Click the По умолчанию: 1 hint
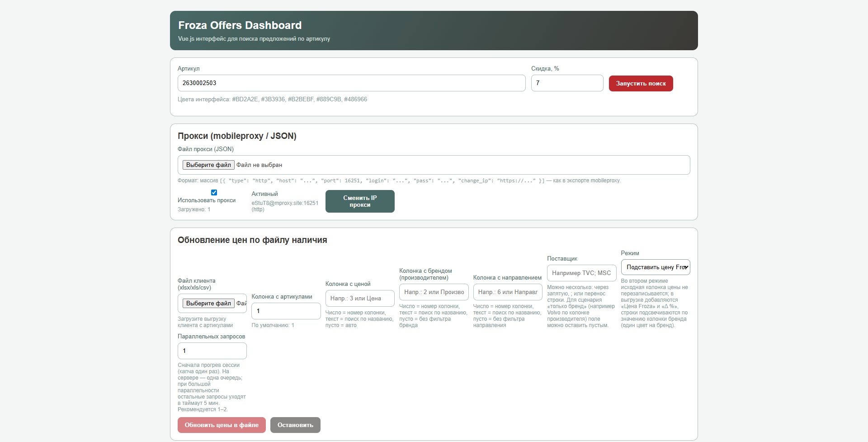Screen dimensions: 868x442 [273, 326]
